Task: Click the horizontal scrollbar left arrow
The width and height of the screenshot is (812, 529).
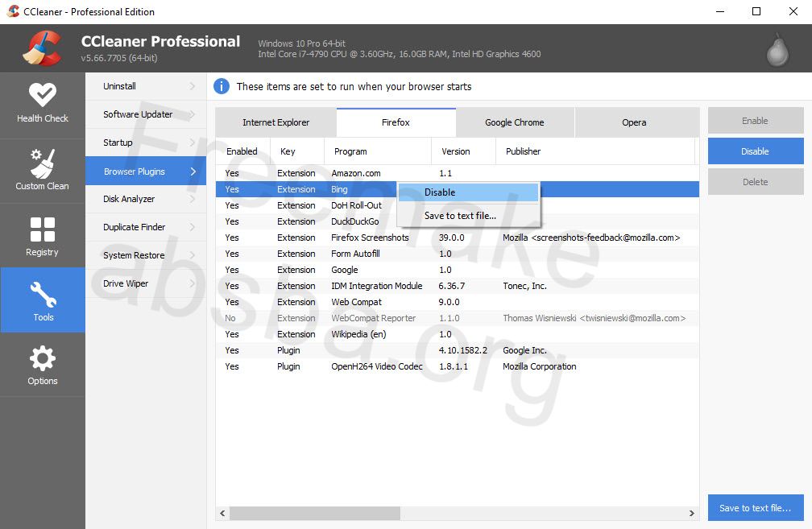Action: click(x=222, y=514)
